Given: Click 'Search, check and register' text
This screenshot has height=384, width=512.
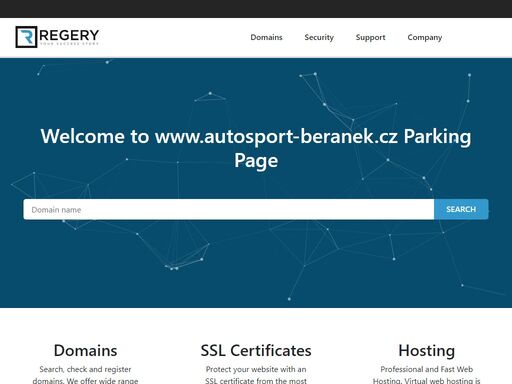Looking at the screenshot, I should click(x=85, y=369).
